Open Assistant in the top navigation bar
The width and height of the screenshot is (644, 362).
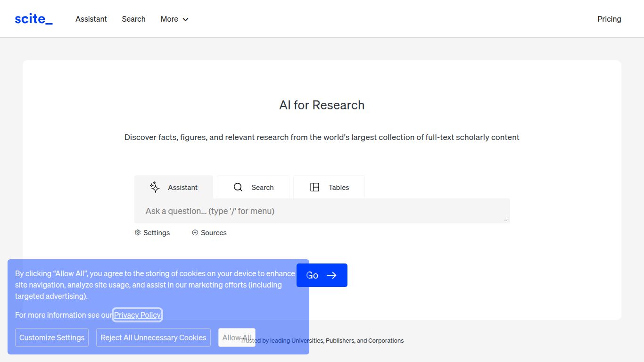pyautogui.click(x=91, y=19)
